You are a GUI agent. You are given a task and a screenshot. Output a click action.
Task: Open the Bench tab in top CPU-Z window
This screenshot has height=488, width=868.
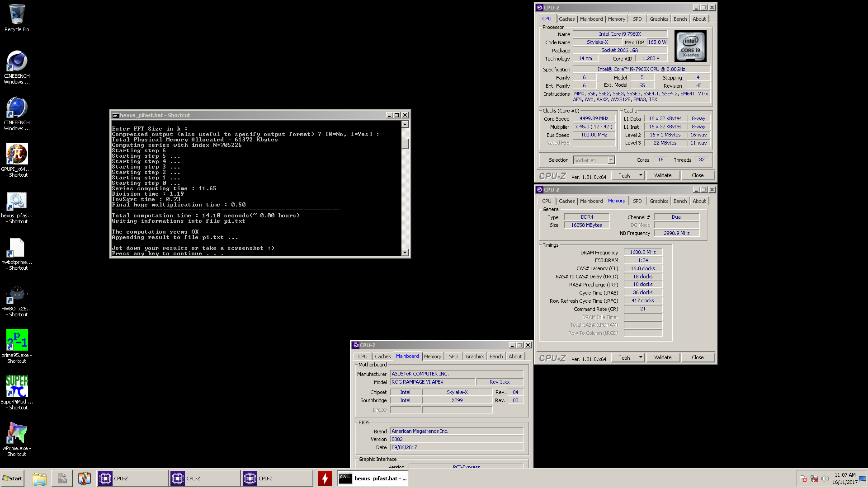pyautogui.click(x=680, y=19)
